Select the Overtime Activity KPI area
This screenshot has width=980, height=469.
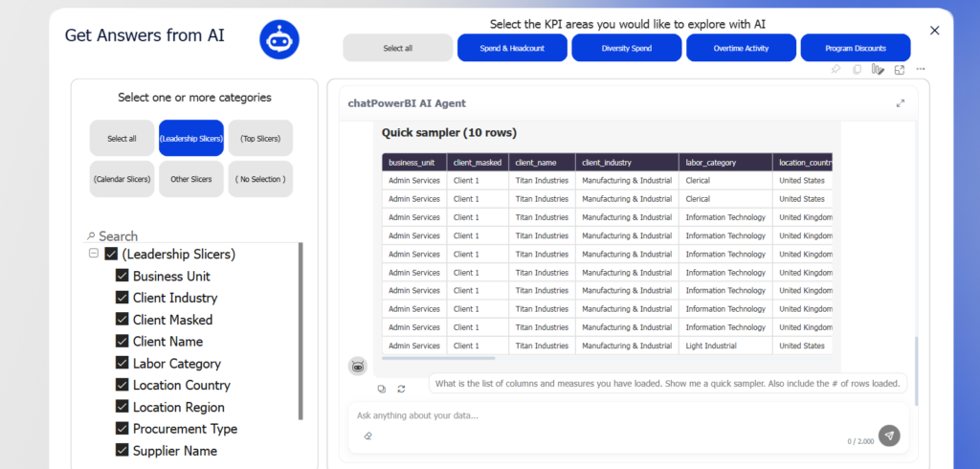741,48
